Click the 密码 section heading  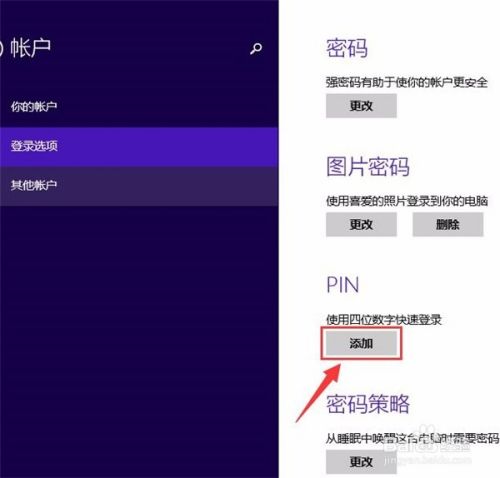pyautogui.click(x=347, y=49)
